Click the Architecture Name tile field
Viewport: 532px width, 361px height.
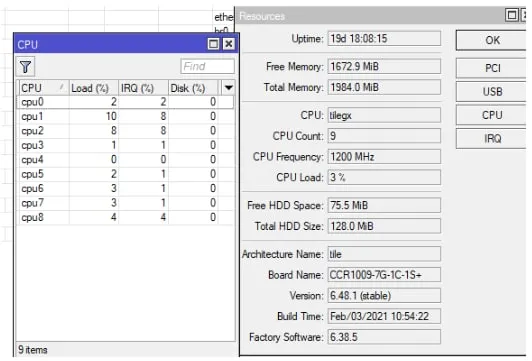click(384, 254)
